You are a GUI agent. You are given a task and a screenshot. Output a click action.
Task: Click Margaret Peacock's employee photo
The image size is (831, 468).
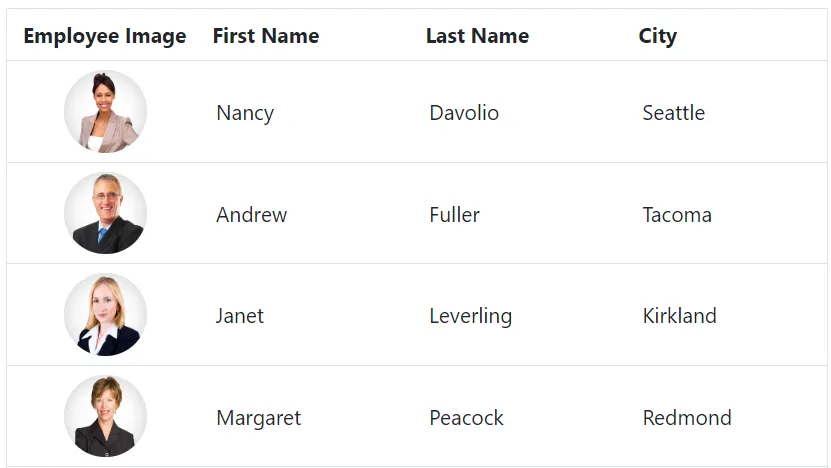(x=105, y=417)
